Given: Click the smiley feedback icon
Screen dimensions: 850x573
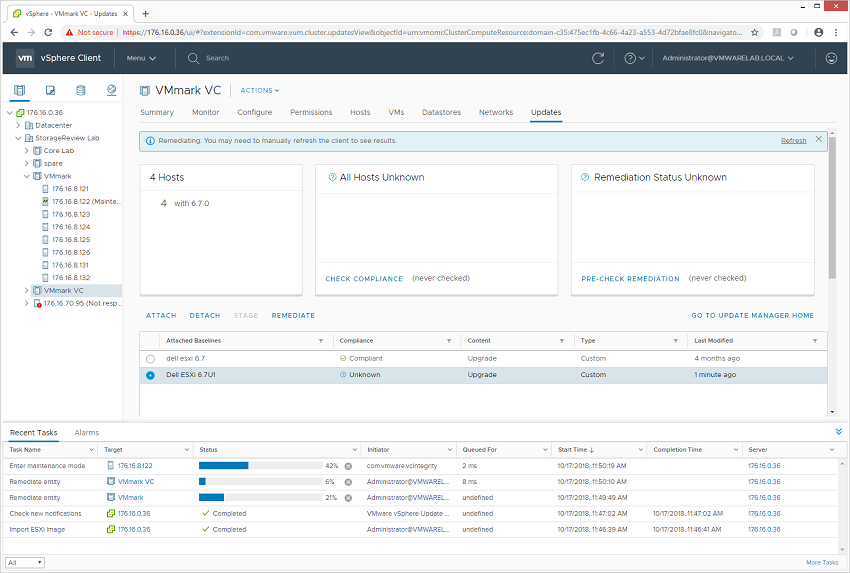Looking at the screenshot, I should (831, 58).
